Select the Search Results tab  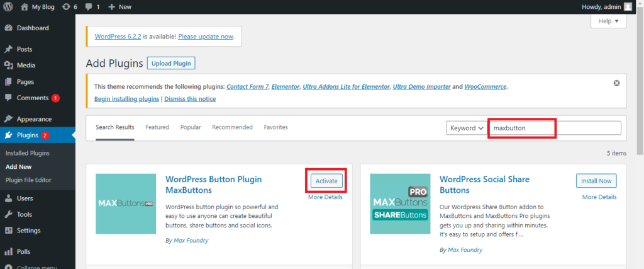pyautogui.click(x=115, y=127)
